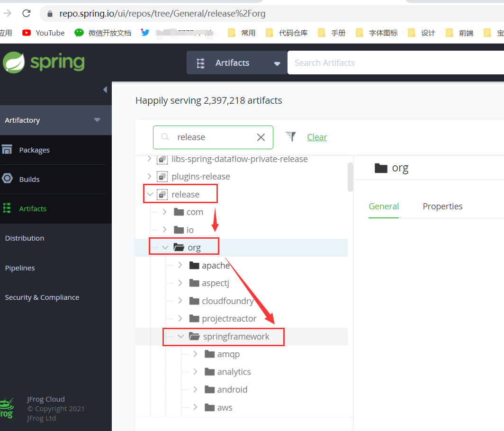Open the 手册 bookmark folder
Screen dimensions: 504x431
332,33
